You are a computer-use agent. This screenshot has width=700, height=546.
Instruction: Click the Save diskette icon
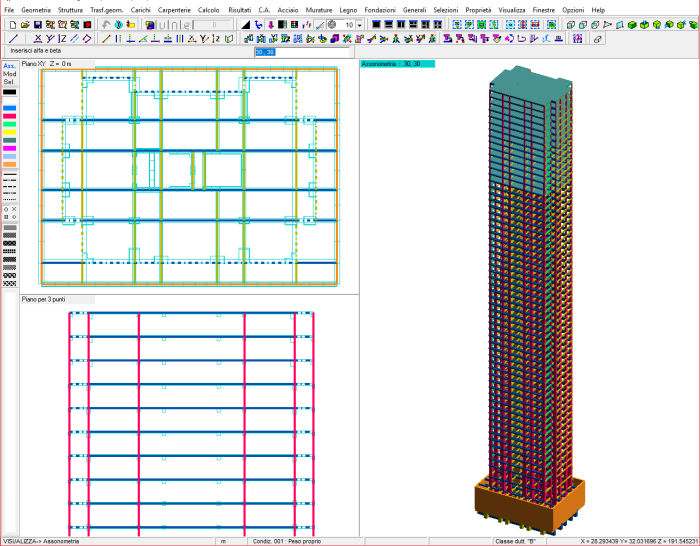[37, 24]
